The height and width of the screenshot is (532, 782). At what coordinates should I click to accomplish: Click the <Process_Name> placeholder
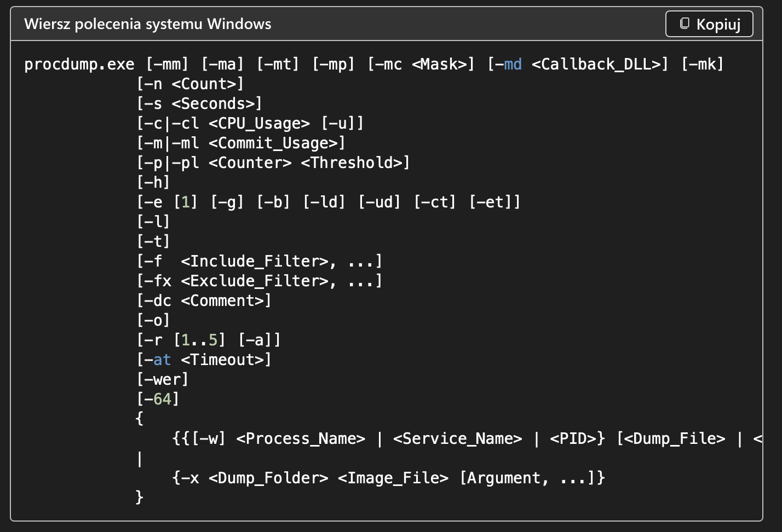301,439
